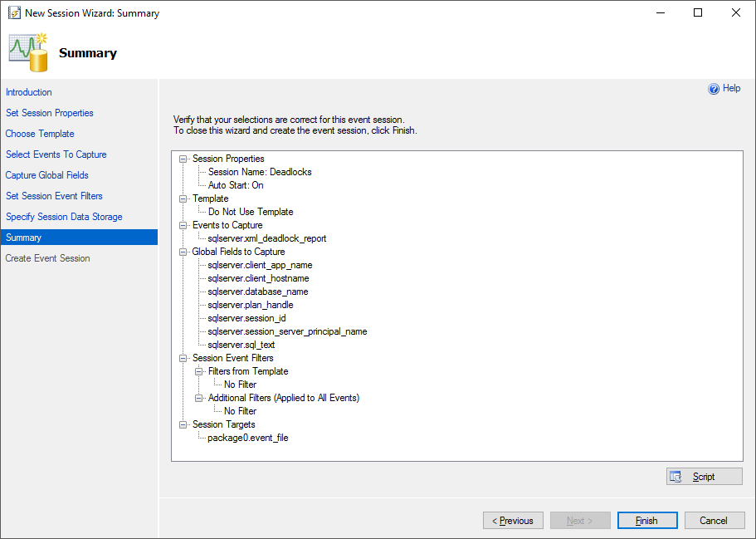Collapse the Session Targets node
The image size is (756, 539).
183,424
